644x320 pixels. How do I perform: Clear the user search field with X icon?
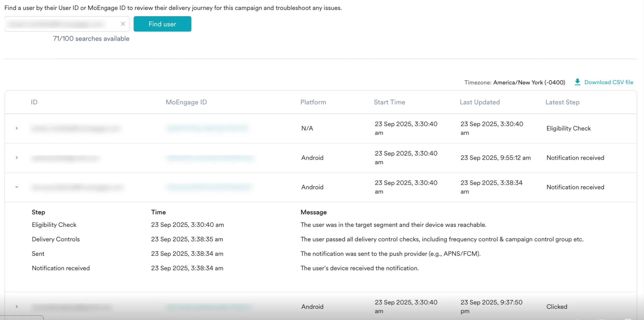coord(123,24)
